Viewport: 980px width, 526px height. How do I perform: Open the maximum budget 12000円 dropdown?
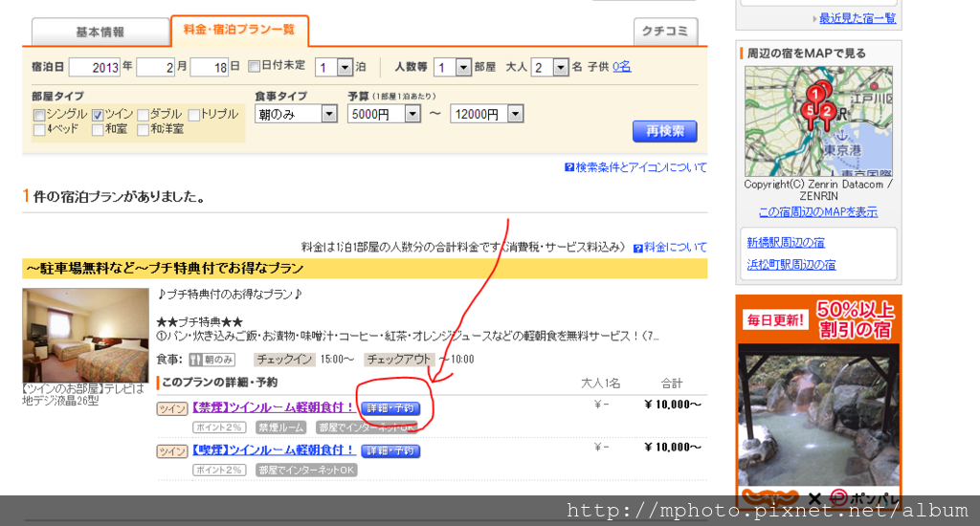486,115
